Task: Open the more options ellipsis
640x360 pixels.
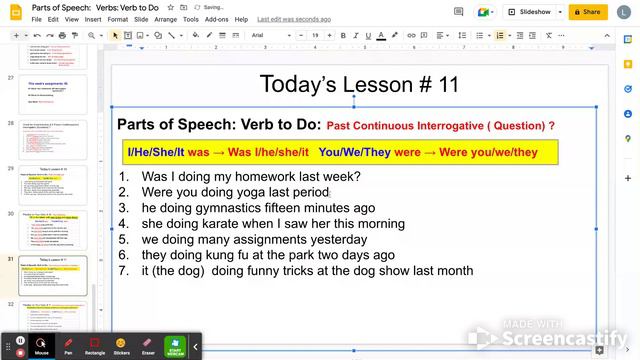Action: tap(562, 36)
